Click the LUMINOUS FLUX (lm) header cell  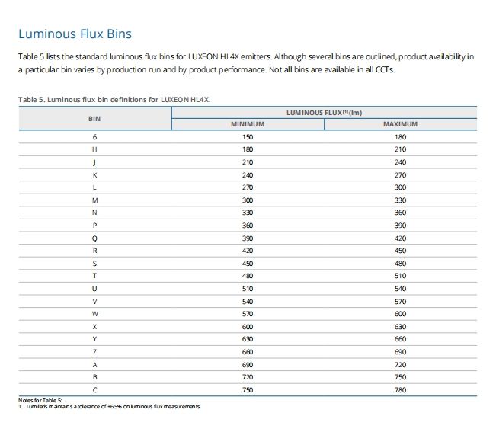pyautogui.click(x=325, y=113)
